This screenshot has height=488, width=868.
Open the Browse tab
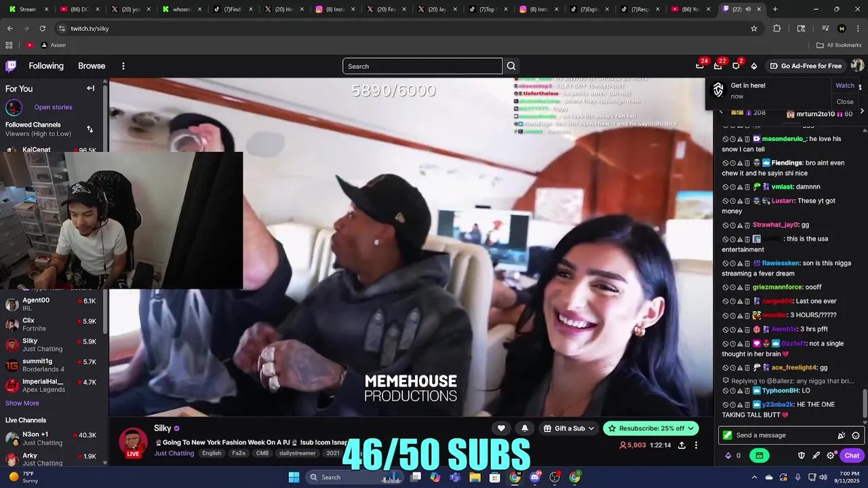(x=92, y=66)
